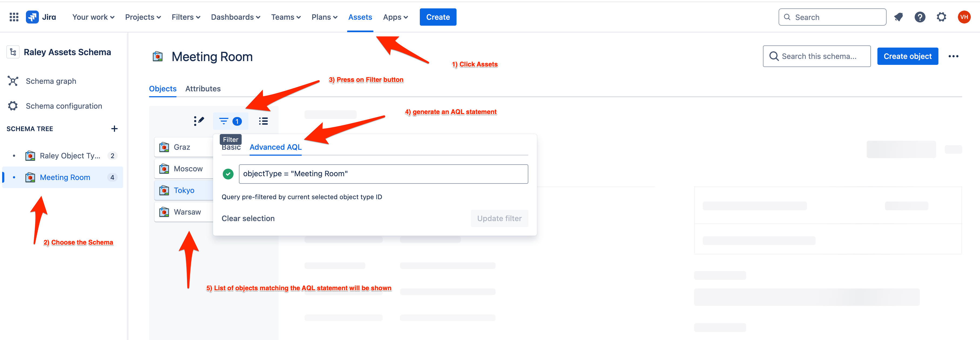980x340 pixels.
Task: Click the Raley Object Type tree icon
Action: point(30,156)
